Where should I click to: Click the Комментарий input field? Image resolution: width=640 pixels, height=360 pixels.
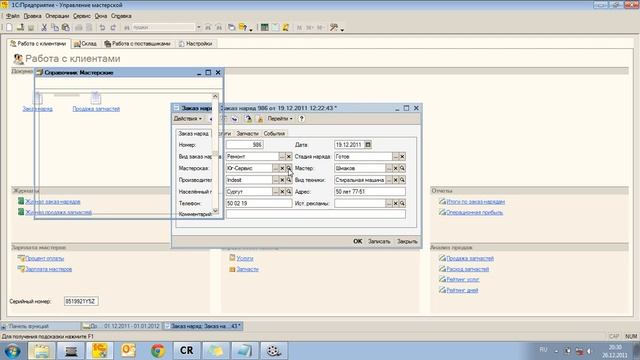click(x=316, y=214)
